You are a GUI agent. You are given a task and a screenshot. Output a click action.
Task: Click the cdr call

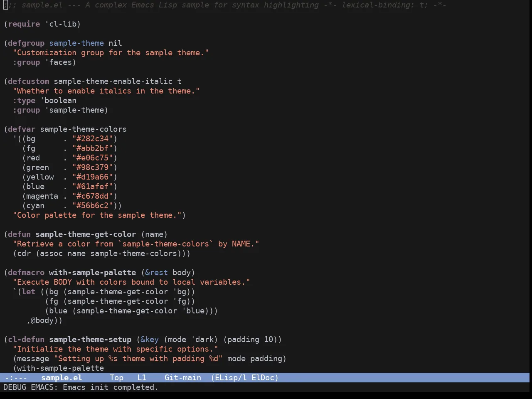coord(24,254)
